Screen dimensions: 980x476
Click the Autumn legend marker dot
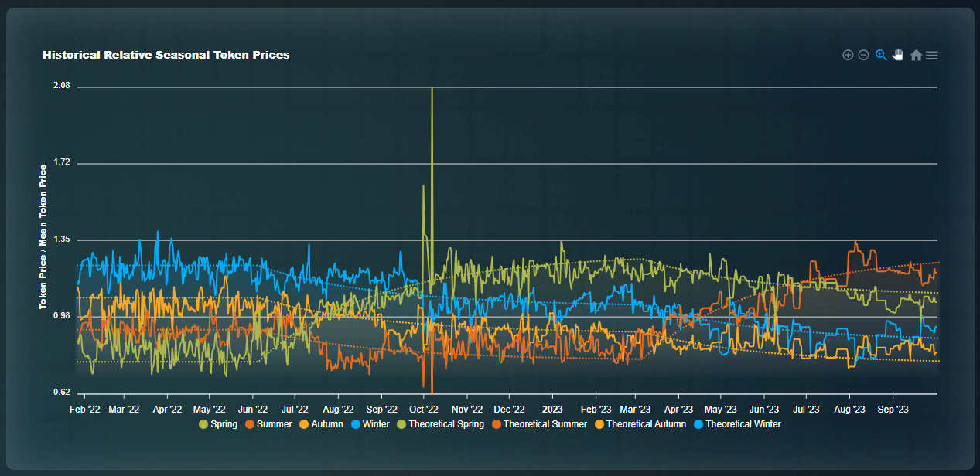[x=305, y=424]
